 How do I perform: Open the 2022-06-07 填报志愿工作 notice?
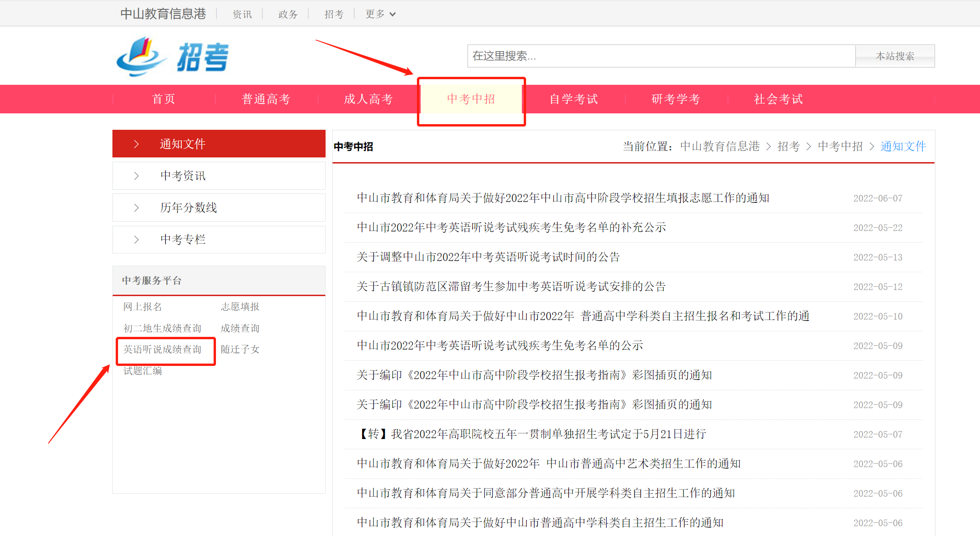(x=563, y=198)
